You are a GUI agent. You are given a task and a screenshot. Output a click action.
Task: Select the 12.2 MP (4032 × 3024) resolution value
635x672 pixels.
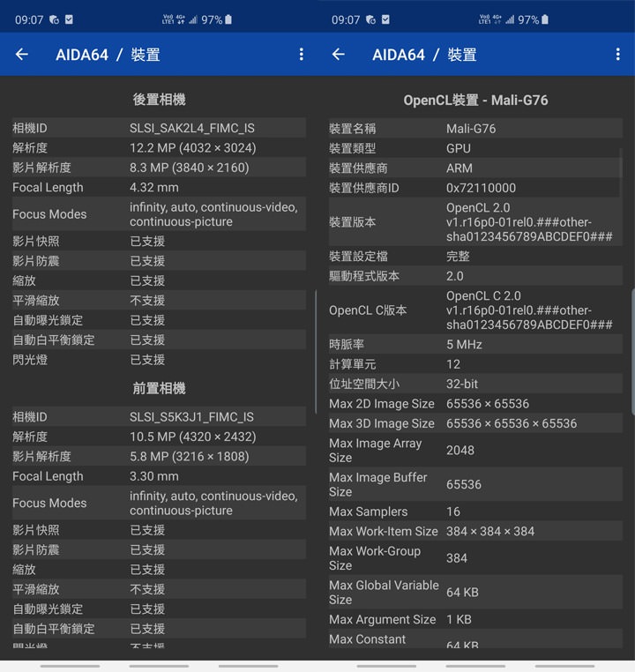193,148
